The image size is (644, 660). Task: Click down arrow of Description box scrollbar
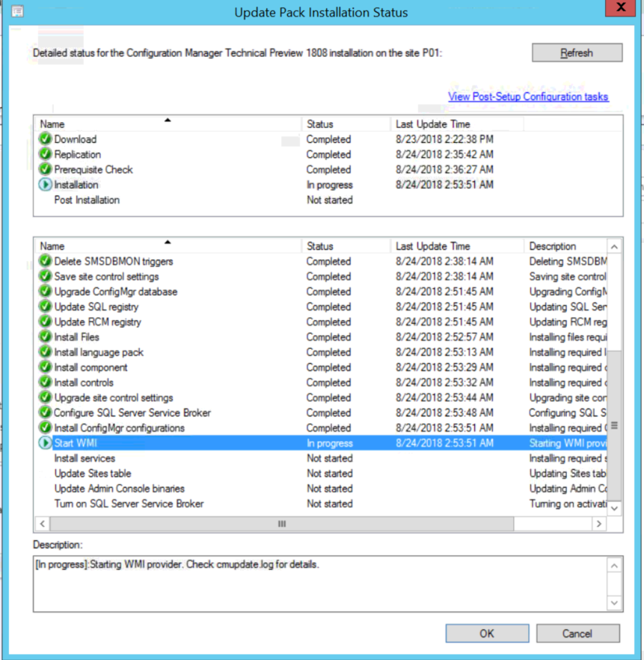pyautogui.click(x=614, y=603)
